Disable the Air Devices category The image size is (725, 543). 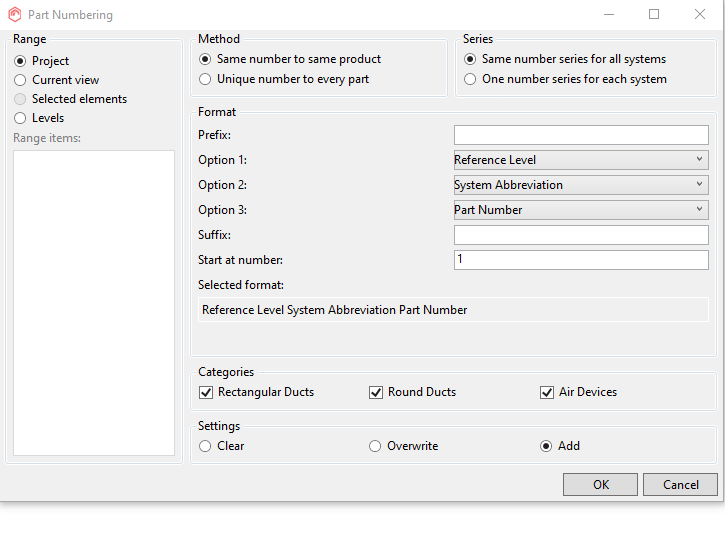pyautogui.click(x=547, y=392)
